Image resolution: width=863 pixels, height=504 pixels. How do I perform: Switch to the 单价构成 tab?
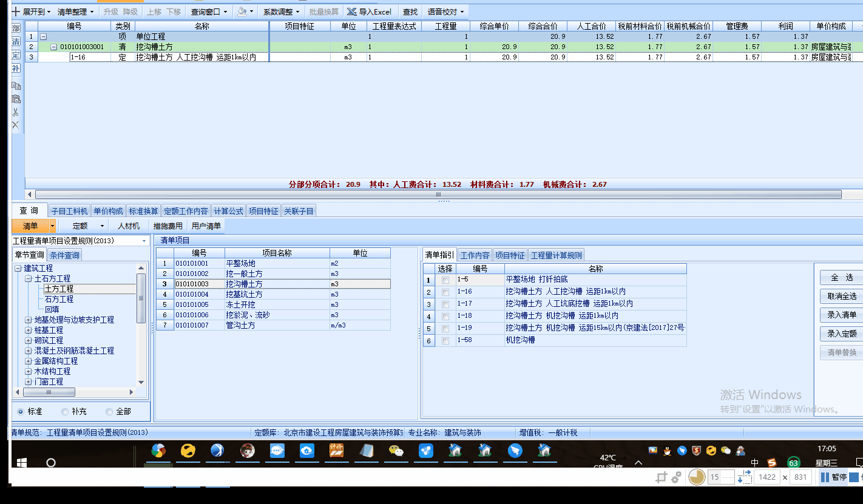click(109, 211)
